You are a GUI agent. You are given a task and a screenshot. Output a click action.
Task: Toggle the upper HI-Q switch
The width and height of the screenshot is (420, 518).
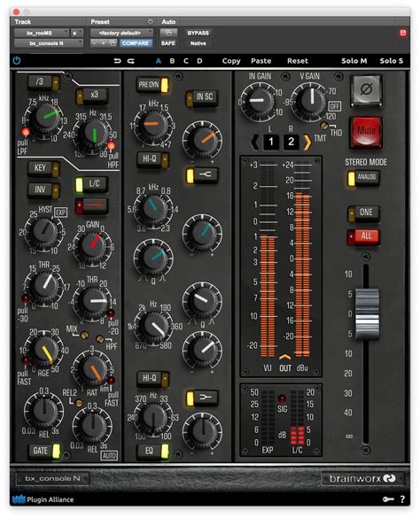click(x=152, y=159)
